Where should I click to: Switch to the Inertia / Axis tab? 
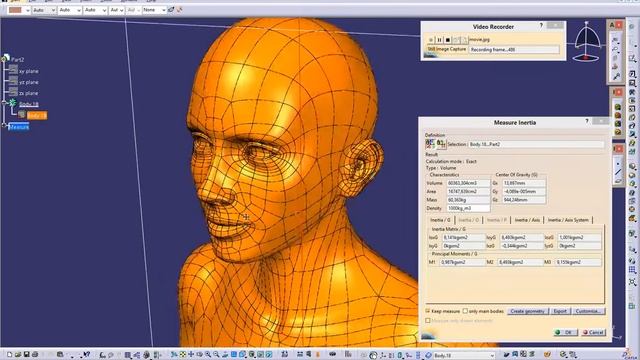[x=527, y=220]
